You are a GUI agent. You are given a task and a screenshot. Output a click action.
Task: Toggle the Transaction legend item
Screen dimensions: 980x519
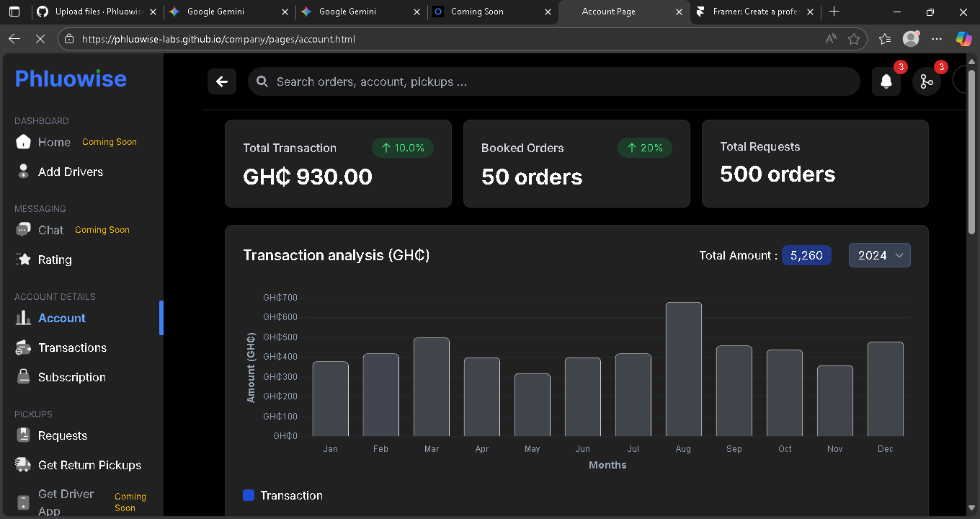pyautogui.click(x=283, y=495)
